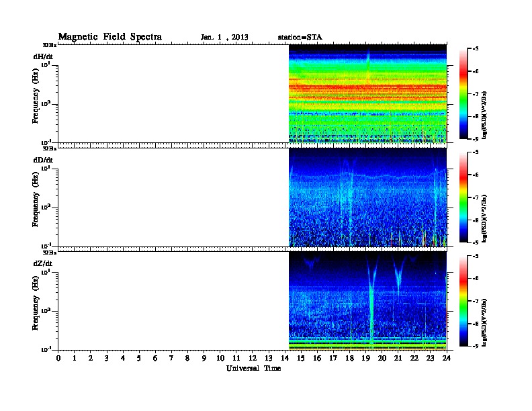Viewport: 532px width, 411px height.
Task: Click hour 14 on the time axis
Action: (x=285, y=359)
